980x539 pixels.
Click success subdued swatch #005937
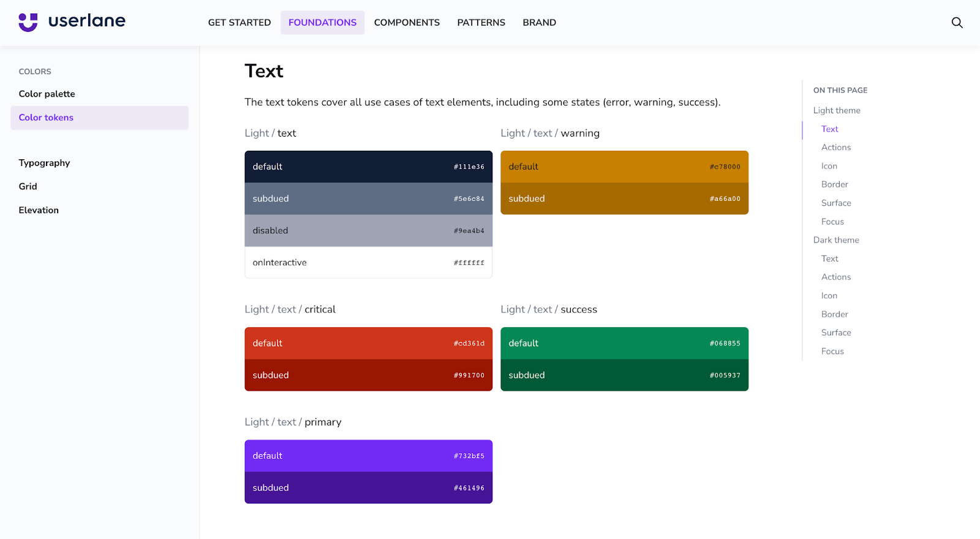[624, 375]
